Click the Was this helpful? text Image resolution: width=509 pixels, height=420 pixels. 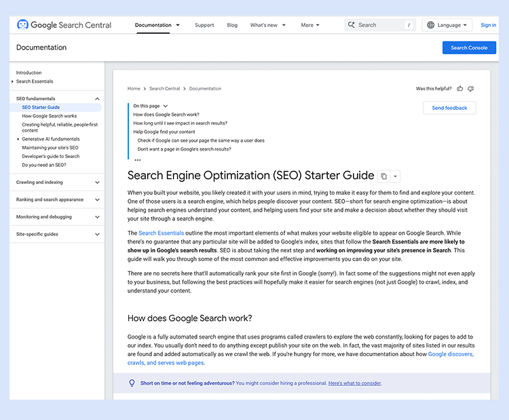(x=434, y=89)
